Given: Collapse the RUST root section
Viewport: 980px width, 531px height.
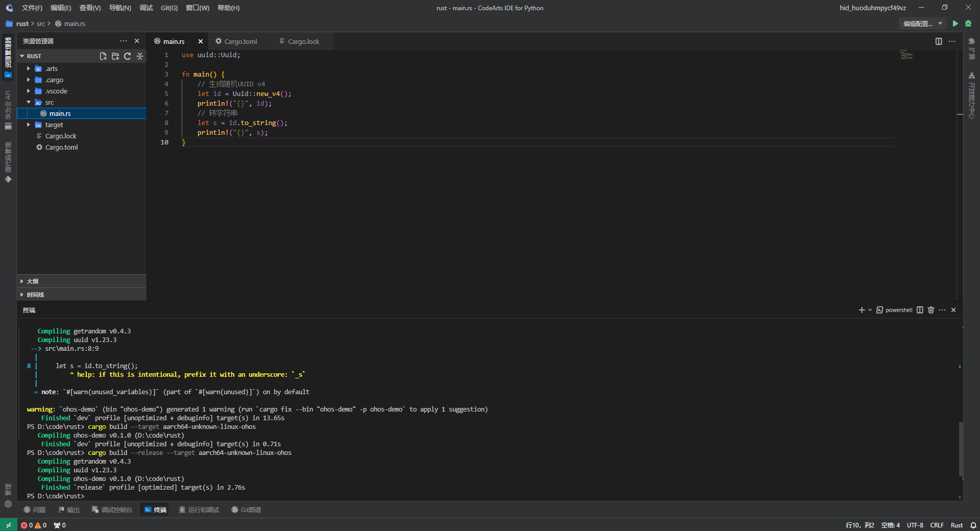Looking at the screenshot, I should tap(22, 56).
